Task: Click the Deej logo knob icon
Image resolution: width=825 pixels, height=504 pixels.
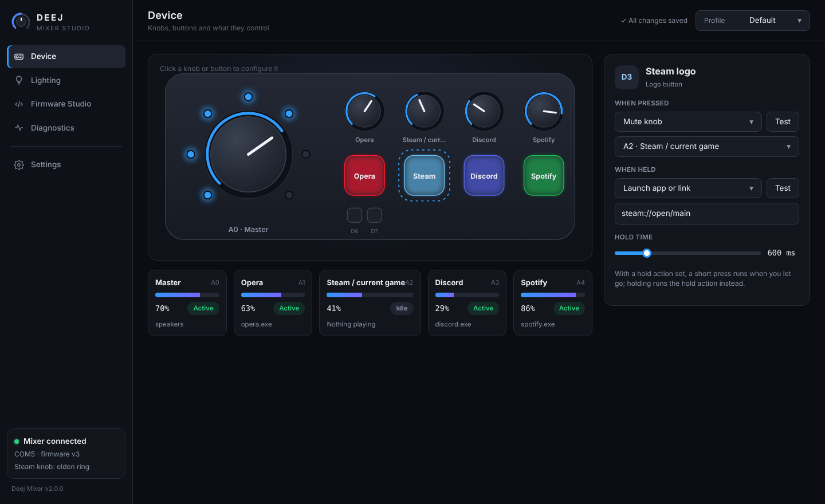Action: pos(21,22)
